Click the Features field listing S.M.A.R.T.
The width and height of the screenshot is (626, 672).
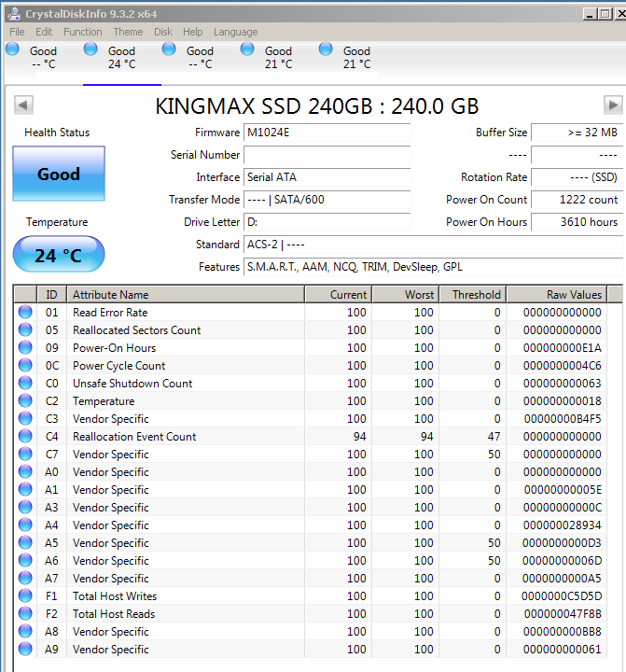pyautogui.click(x=433, y=267)
